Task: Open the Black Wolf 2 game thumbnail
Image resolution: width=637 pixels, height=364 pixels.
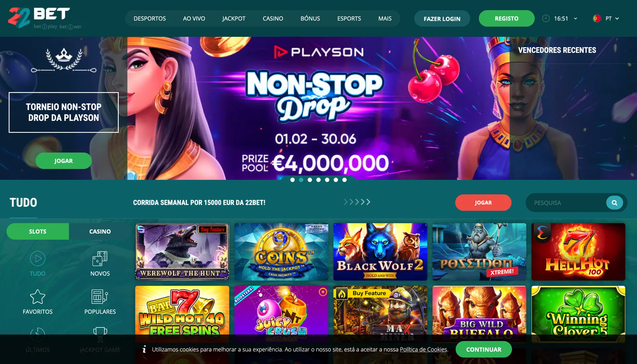Action: [x=380, y=252]
